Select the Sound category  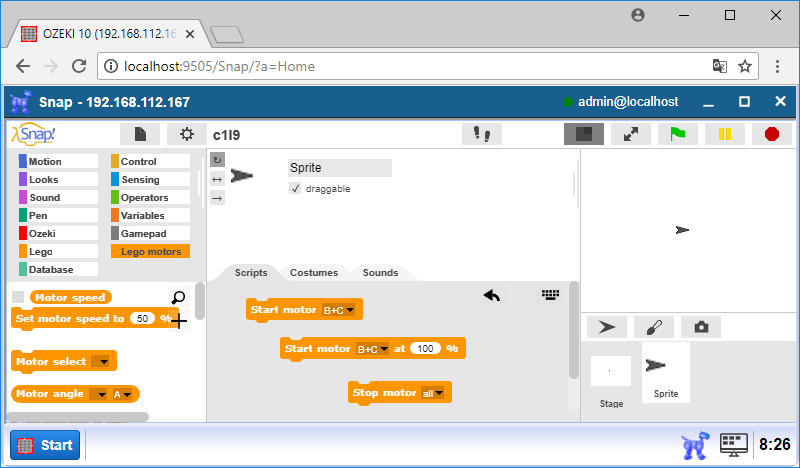58,198
